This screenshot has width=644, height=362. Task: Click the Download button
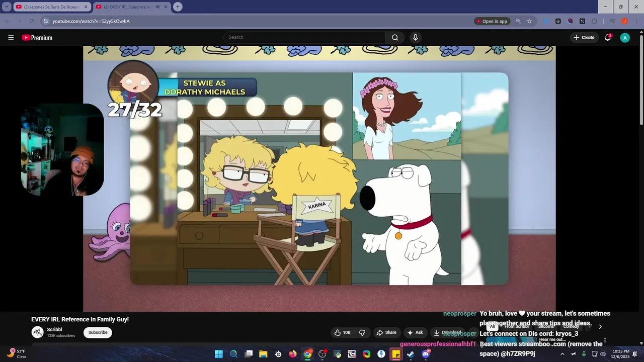point(448,332)
